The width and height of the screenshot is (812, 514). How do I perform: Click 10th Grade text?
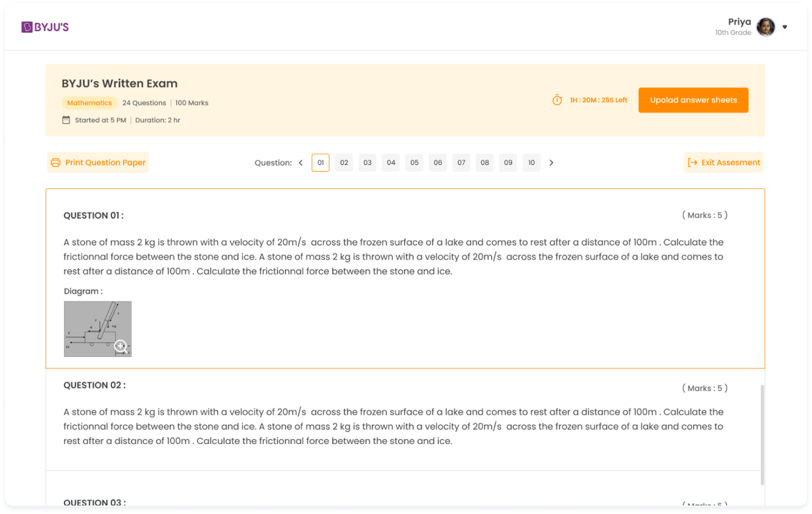(x=733, y=33)
